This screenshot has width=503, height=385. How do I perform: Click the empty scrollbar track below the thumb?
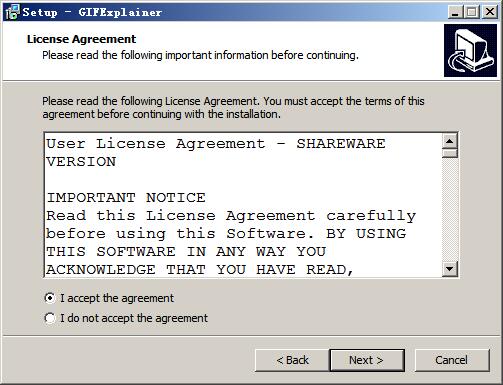[x=450, y=209]
